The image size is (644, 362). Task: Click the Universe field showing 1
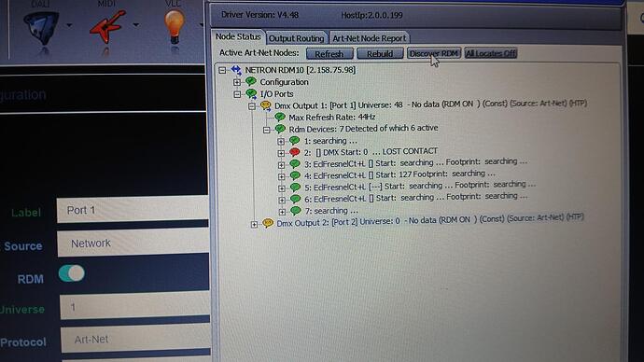pyautogui.click(x=134, y=306)
